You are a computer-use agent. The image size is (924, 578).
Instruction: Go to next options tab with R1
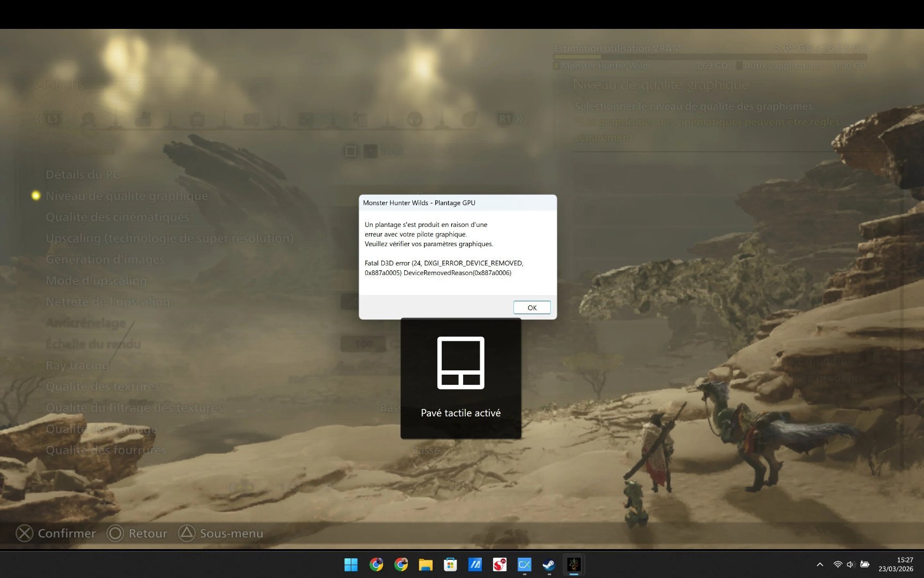505,119
